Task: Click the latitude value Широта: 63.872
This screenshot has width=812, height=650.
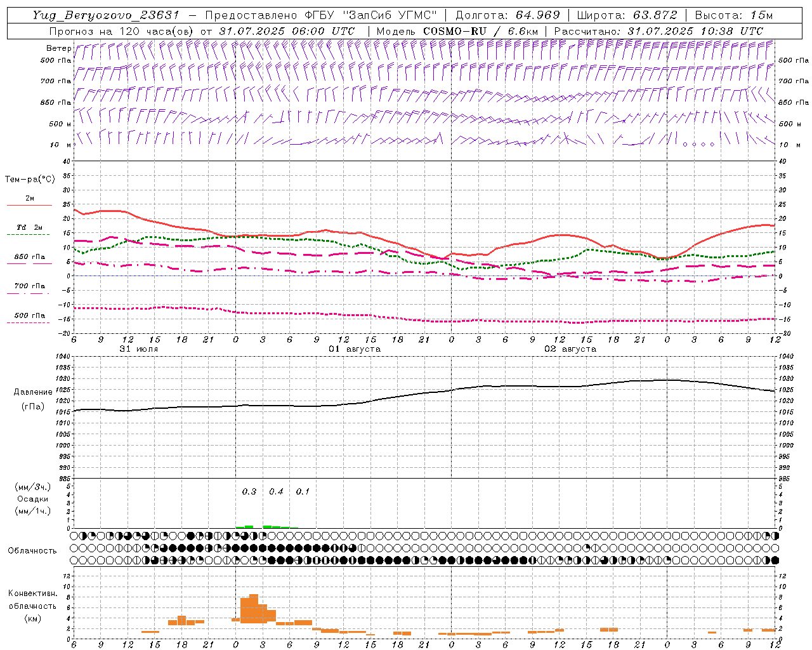Action: (x=627, y=15)
